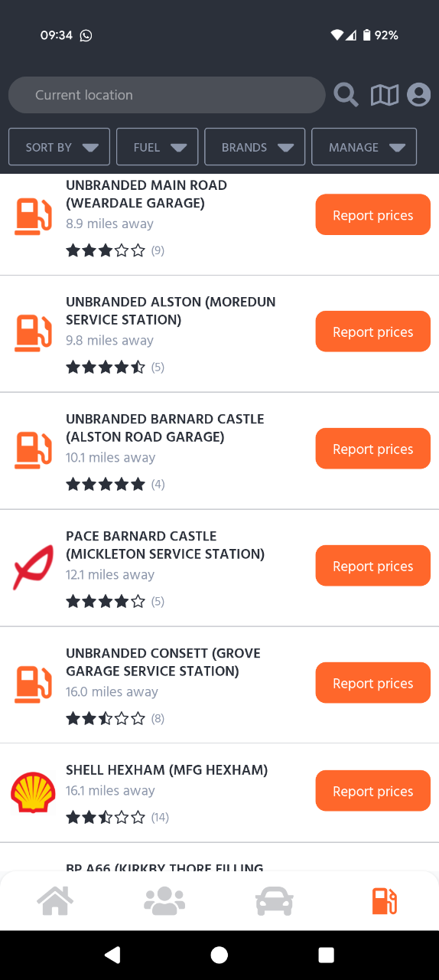Image resolution: width=439 pixels, height=980 pixels.
Task: Report prices for Shell Hexham
Action: pos(373,791)
